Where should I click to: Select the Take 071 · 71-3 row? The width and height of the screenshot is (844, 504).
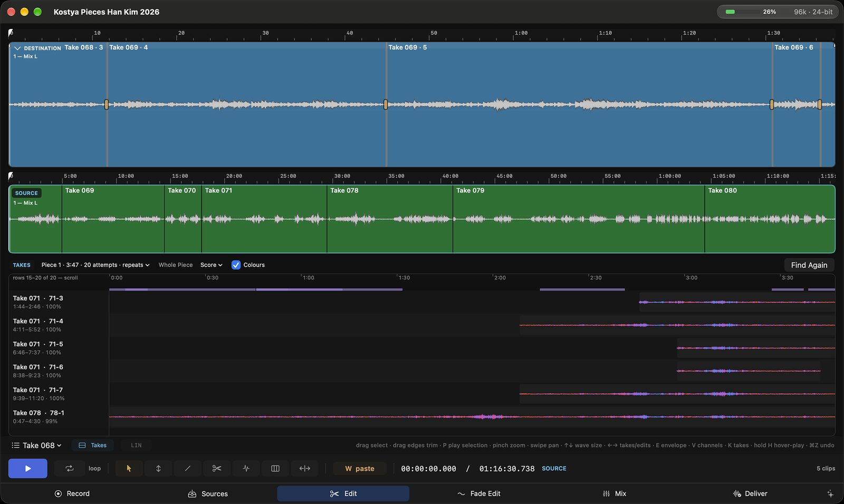(422, 302)
